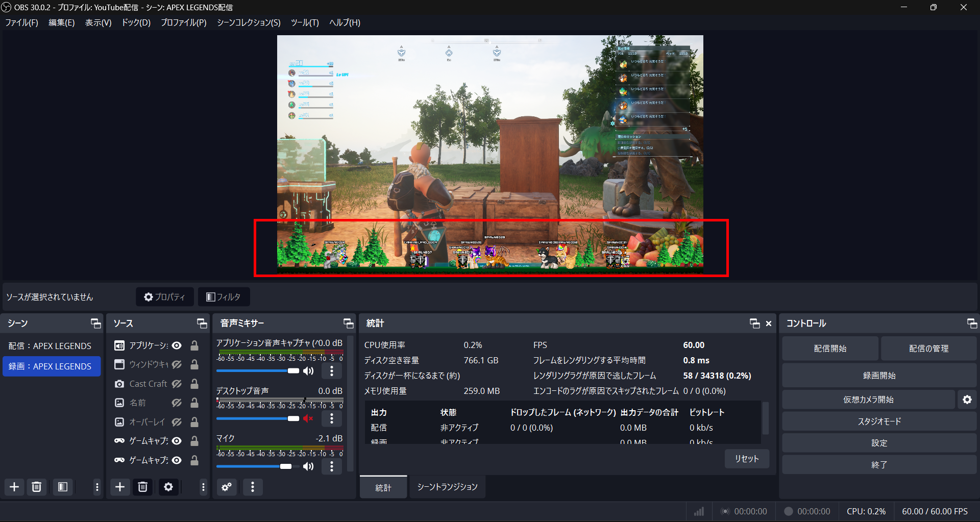
Task: Click the network signal icon in the status bar
Action: point(698,511)
